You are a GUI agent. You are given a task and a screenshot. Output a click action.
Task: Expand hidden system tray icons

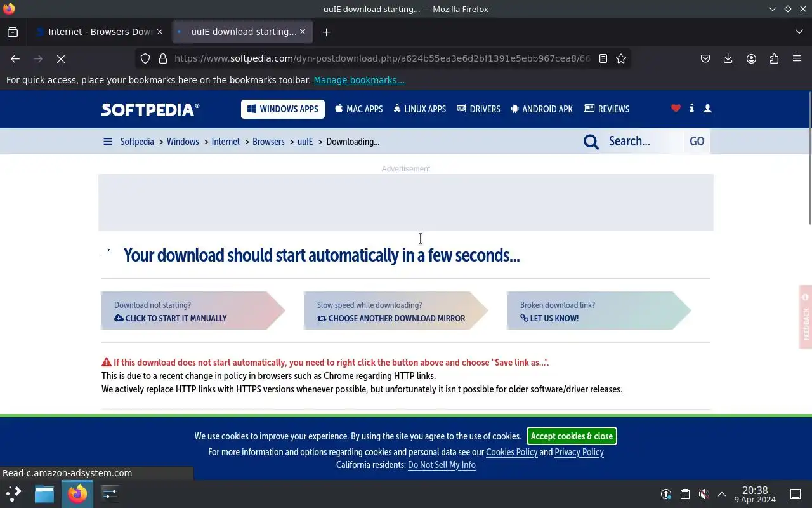[x=722, y=494]
